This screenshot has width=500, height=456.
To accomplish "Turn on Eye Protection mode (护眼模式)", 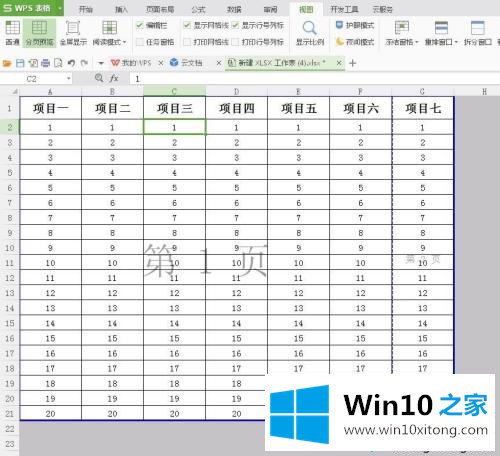I will coord(355,25).
